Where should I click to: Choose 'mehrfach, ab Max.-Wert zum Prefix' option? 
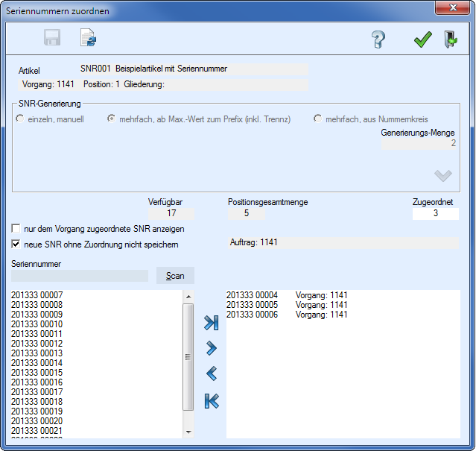[x=112, y=119]
